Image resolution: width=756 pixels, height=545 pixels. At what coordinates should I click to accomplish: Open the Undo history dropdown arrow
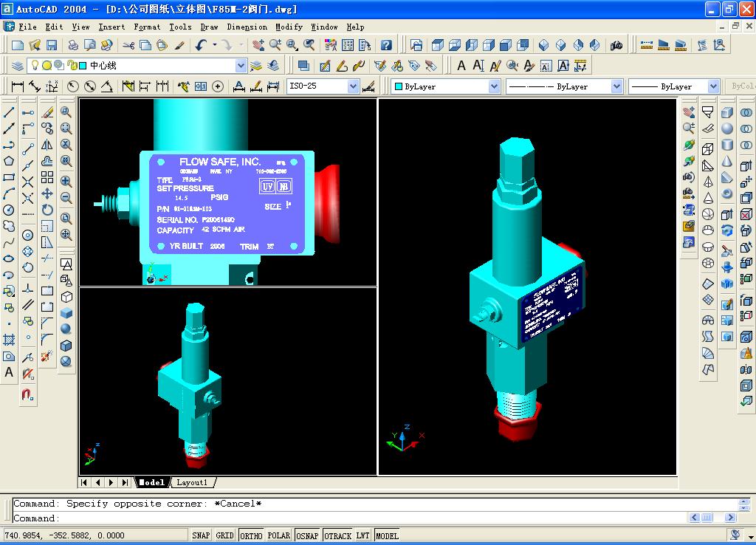coord(215,45)
